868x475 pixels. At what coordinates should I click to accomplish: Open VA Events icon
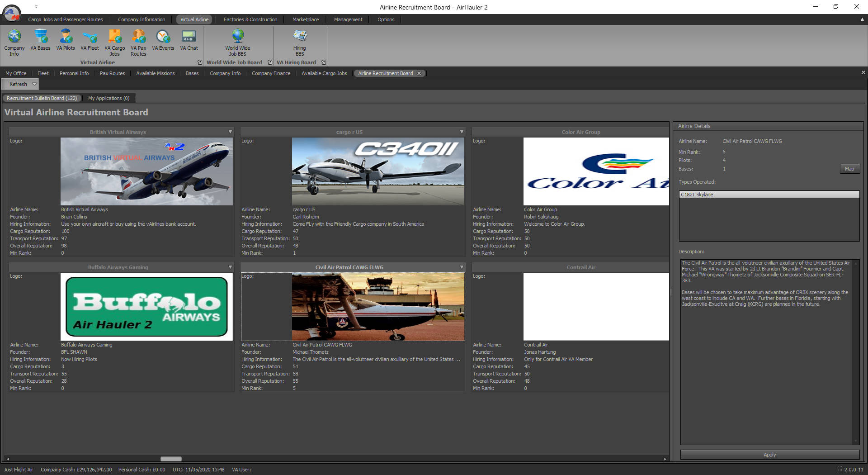click(163, 40)
